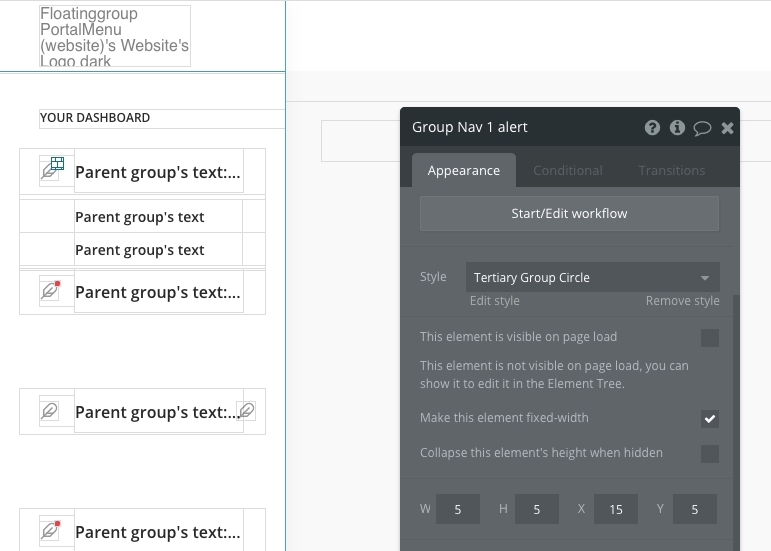Select the YOUR DASHBOARD text element
The width and height of the screenshot is (771, 551).
[95, 118]
